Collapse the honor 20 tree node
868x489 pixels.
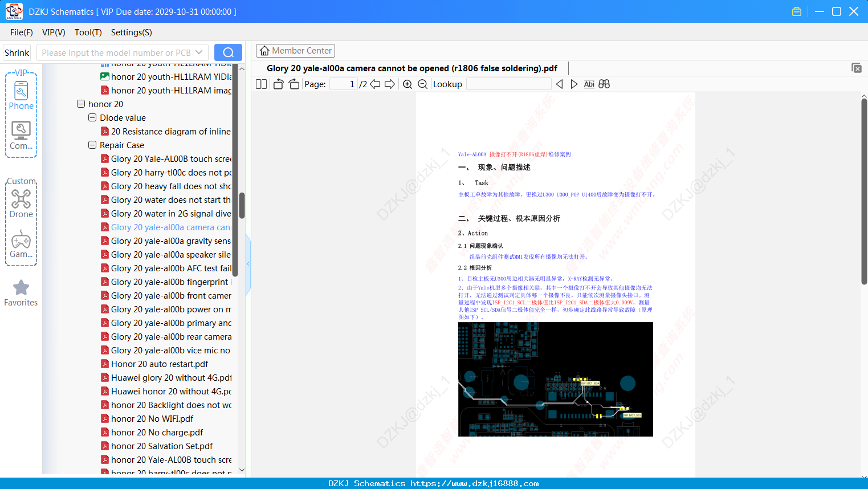pyautogui.click(x=81, y=104)
